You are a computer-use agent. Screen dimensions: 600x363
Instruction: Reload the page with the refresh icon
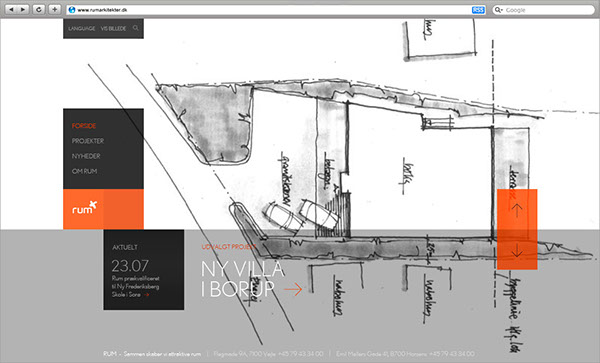(39, 9)
